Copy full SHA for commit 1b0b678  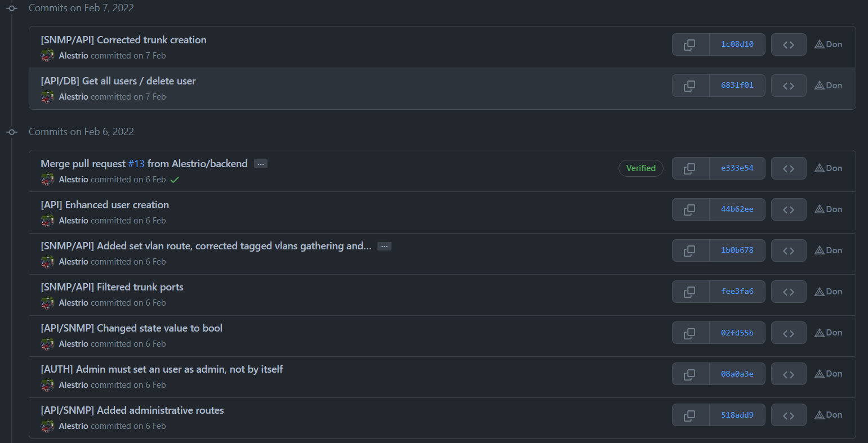coord(690,250)
